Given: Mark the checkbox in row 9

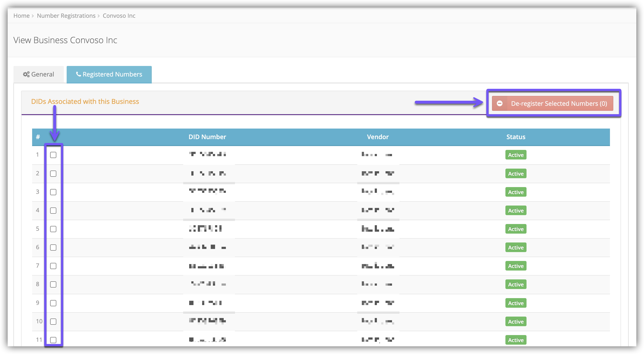Looking at the screenshot, I should 53,303.
